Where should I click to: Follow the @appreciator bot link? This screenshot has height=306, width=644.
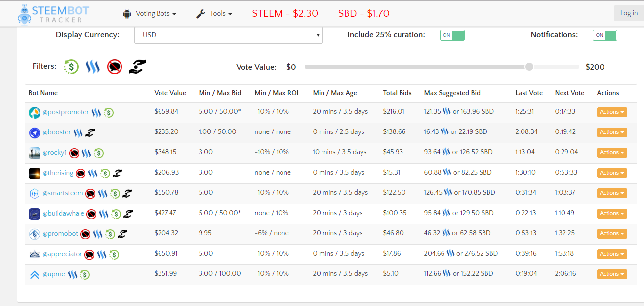(x=62, y=254)
